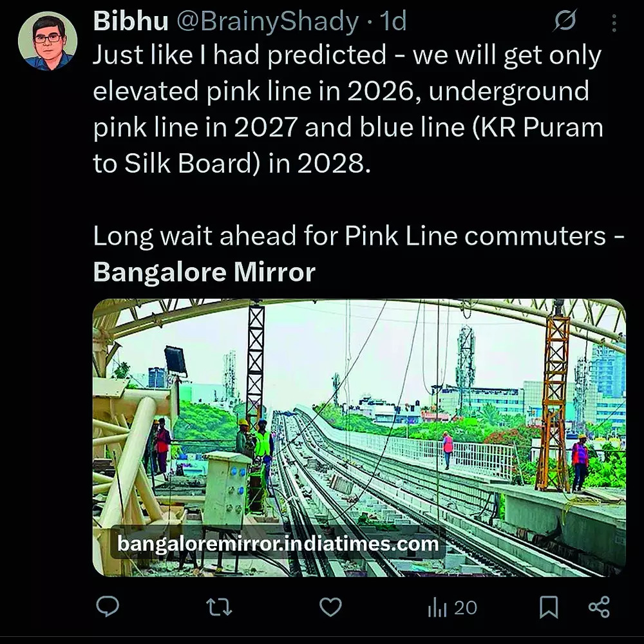Click the Long wait ahead headline text
This screenshot has height=644, width=644.
pyautogui.click(x=359, y=236)
